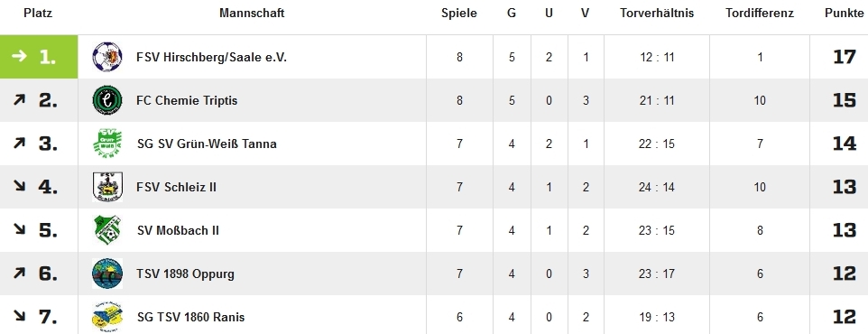
Task: Click the SG TSV 1860 Ranis logo
Action: 107,318
